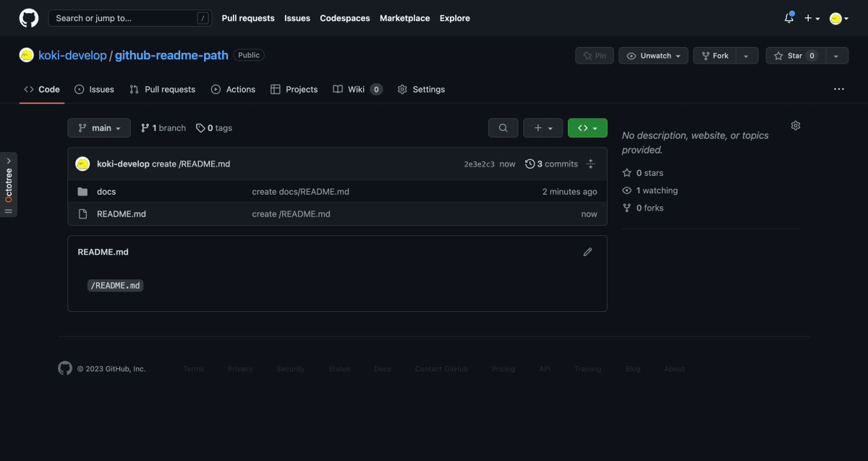Select the Projects tab
Viewport: 868px width, 461px height.
(x=294, y=89)
